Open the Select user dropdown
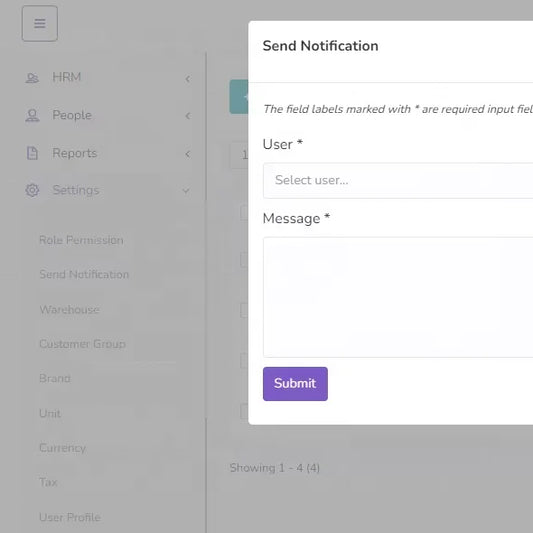The image size is (533, 533). click(x=398, y=180)
